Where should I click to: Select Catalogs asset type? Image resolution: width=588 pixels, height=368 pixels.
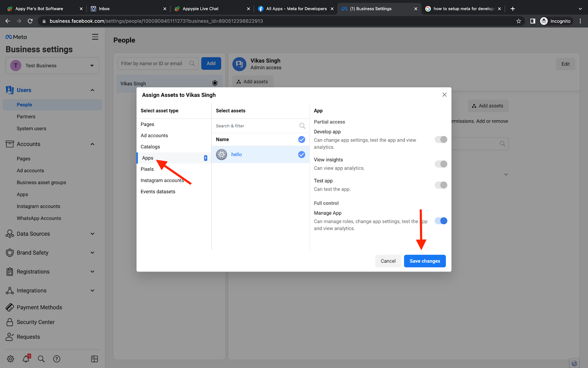pos(174,147)
